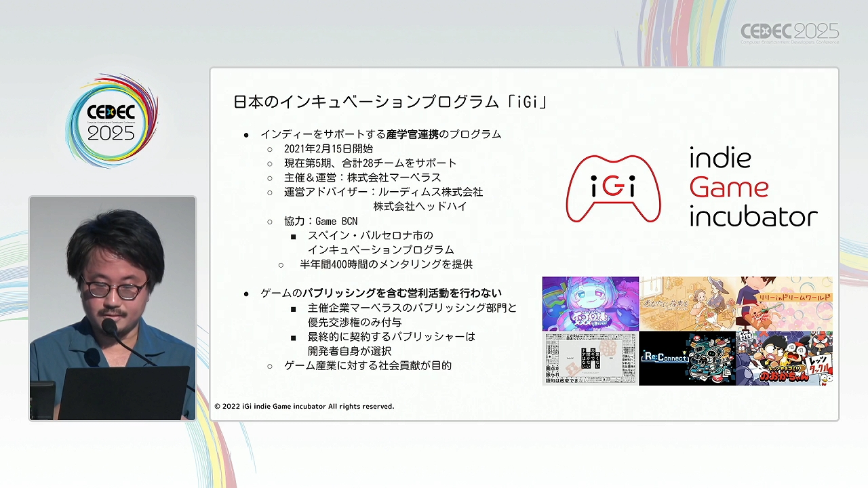Click the ゲーム産業に対する社会貢献が目的 line
The image size is (868, 488).
pyautogui.click(x=368, y=365)
